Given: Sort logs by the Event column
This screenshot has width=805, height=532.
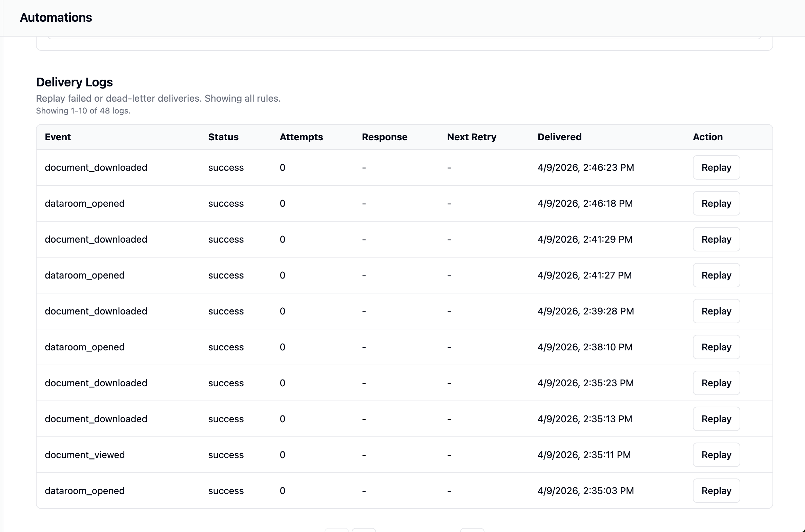Looking at the screenshot, I should click(x=58, y=137).
